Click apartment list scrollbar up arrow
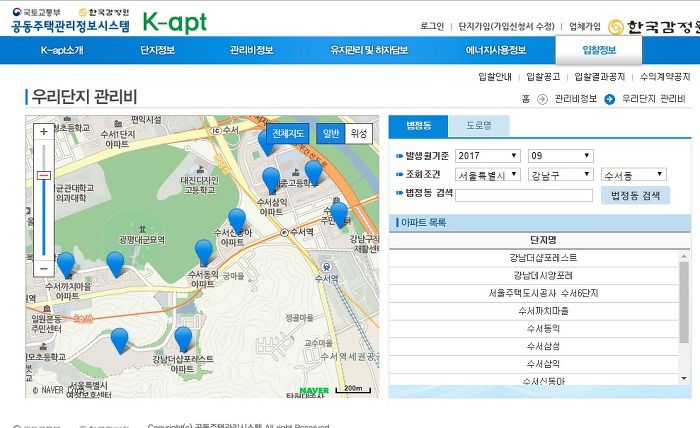The width and height of the screenshot is (700, 428). click(x=684, y=256)
